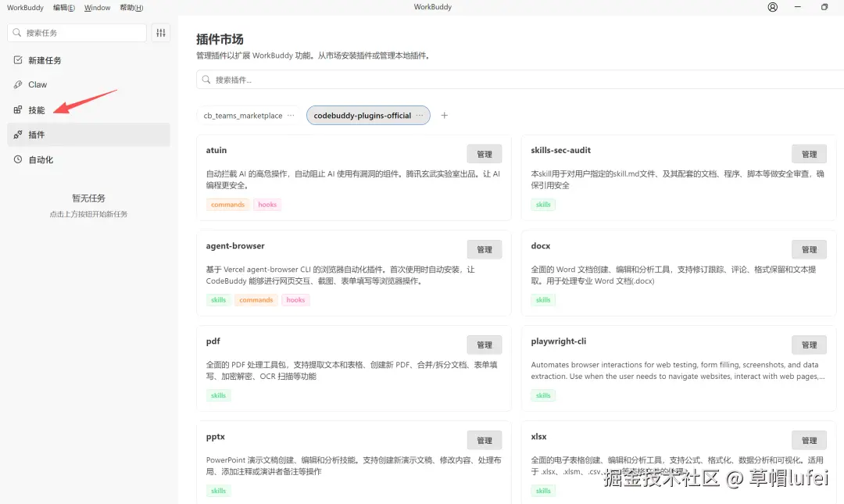Click the 技能 skills icon
The image size is (844, 504).
[x=18, y=110]
